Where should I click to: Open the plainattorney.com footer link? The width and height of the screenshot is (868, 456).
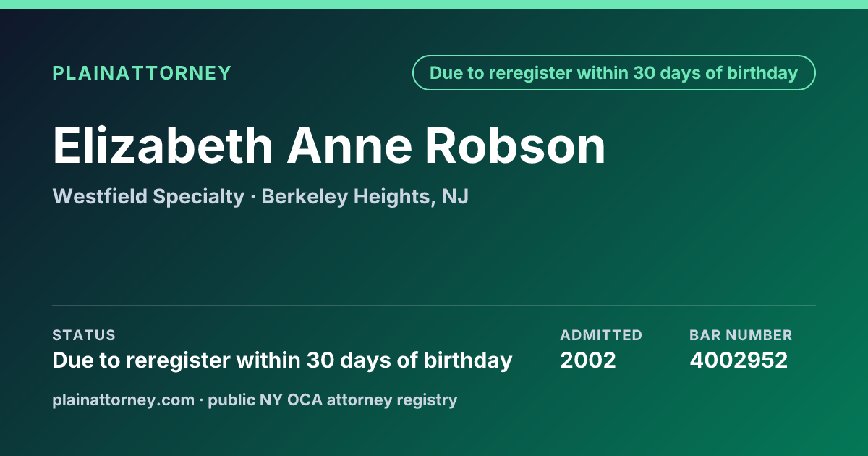coord(124,400)
